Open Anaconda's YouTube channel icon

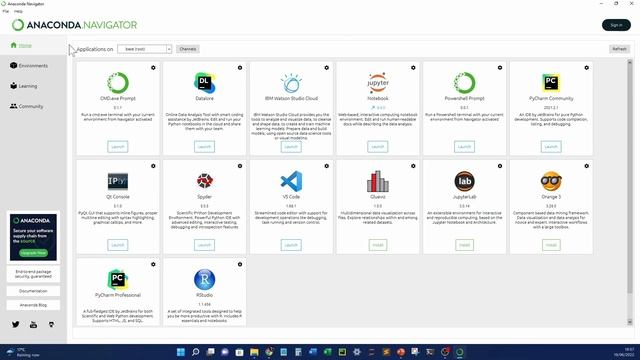tap(33, 325)
